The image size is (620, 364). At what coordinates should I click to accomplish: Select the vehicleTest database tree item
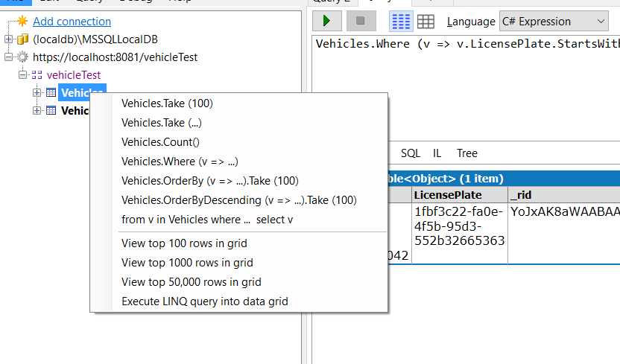[74, 74]
